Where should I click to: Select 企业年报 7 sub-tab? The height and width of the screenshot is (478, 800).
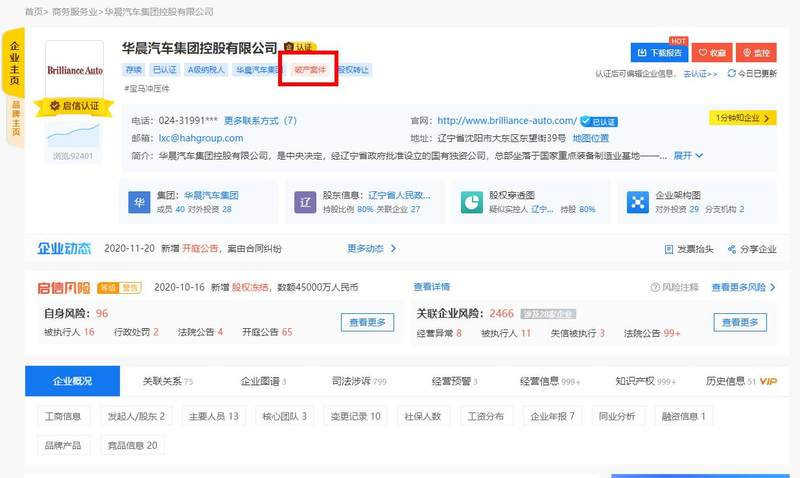[553, 416]
